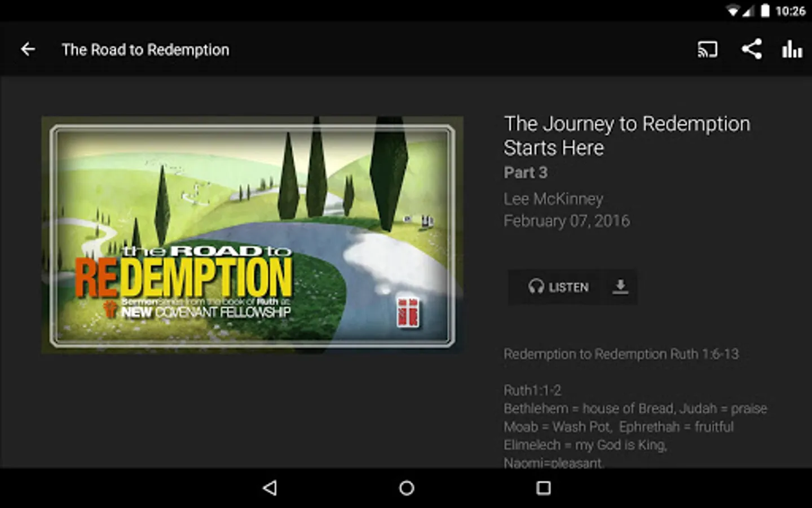Select 'Redemption to Redemption Ruth 1:6-13' text
812x508 pixels.
coord(621,354)
